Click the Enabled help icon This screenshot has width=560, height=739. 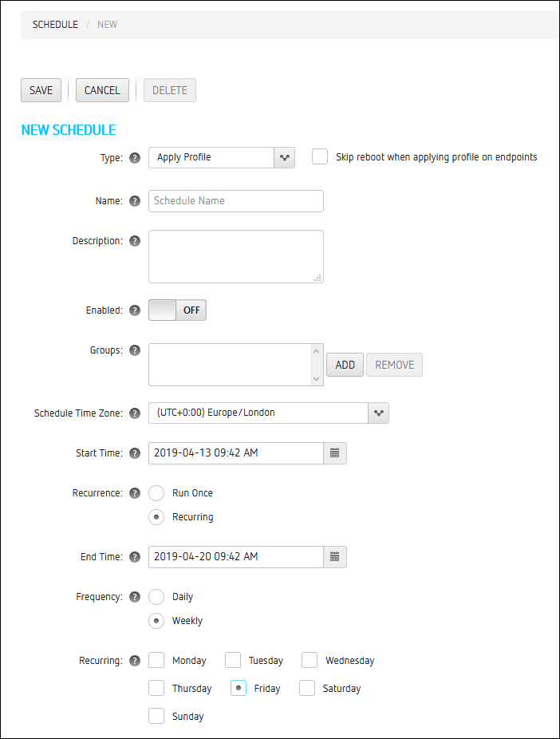coord(135,310)
